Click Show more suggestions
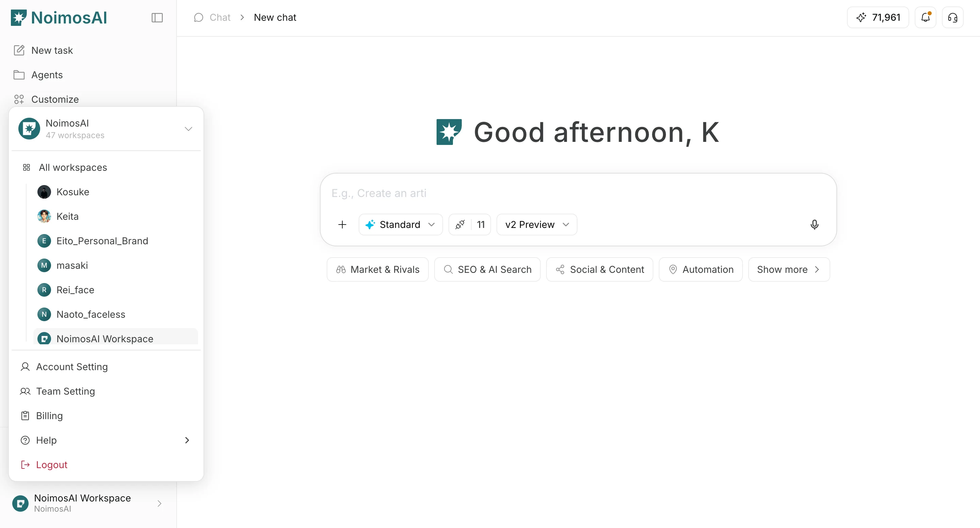This screenshot has width=980, height=528. [789, 269]
